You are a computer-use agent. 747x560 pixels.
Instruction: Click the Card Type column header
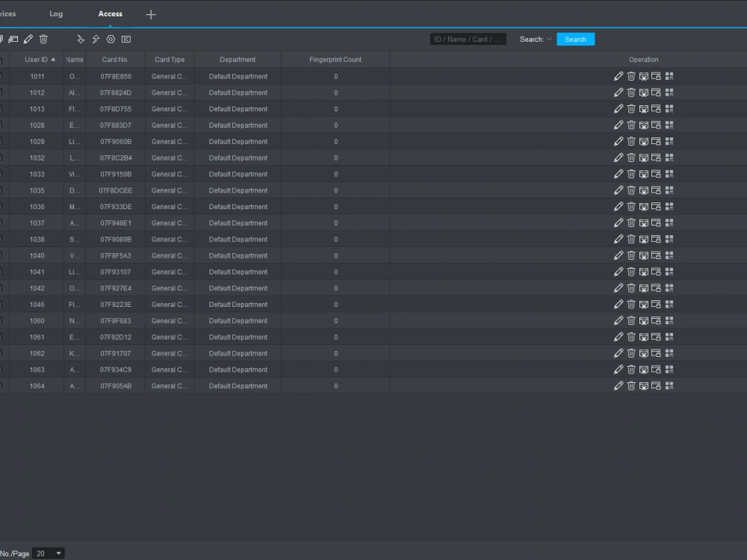pos(170,60)
